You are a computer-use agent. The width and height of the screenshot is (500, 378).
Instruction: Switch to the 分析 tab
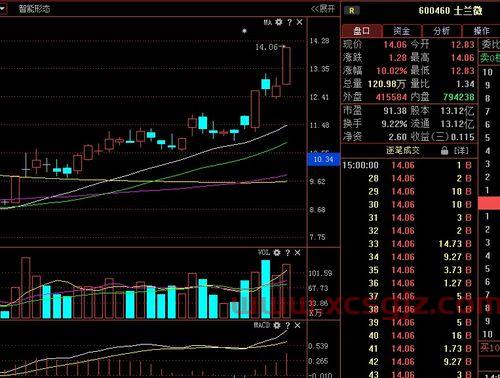[x=442, y=31]
